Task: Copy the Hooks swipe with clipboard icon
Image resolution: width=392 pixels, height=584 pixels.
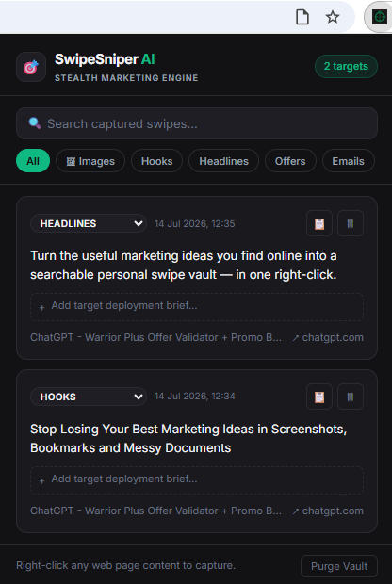Action: tap(319, 397)
